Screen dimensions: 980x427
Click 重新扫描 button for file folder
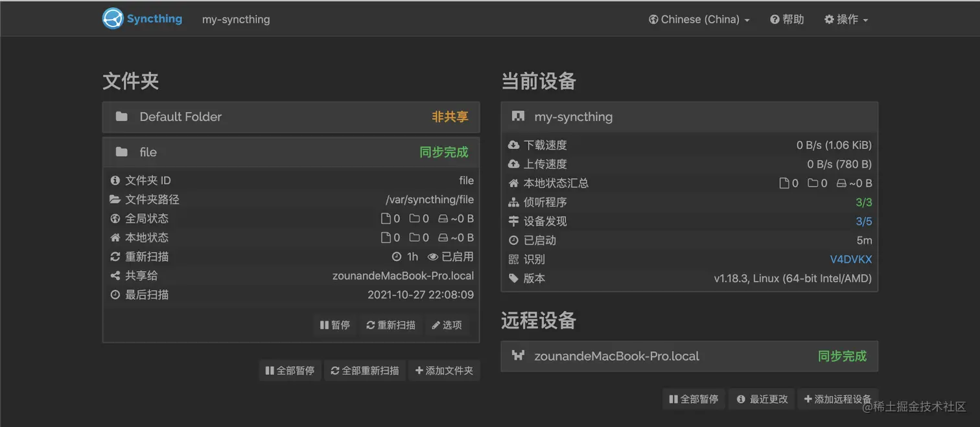coord(391,325)
